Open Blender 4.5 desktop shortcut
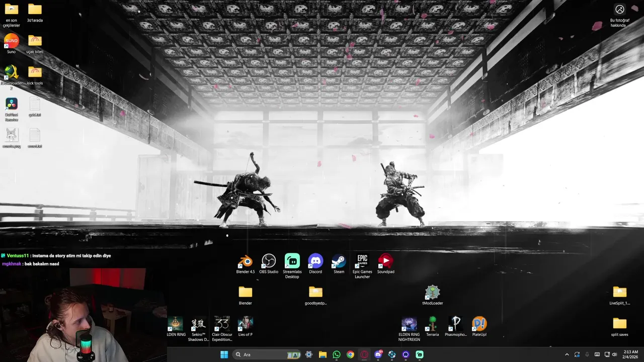 (246, 264)
